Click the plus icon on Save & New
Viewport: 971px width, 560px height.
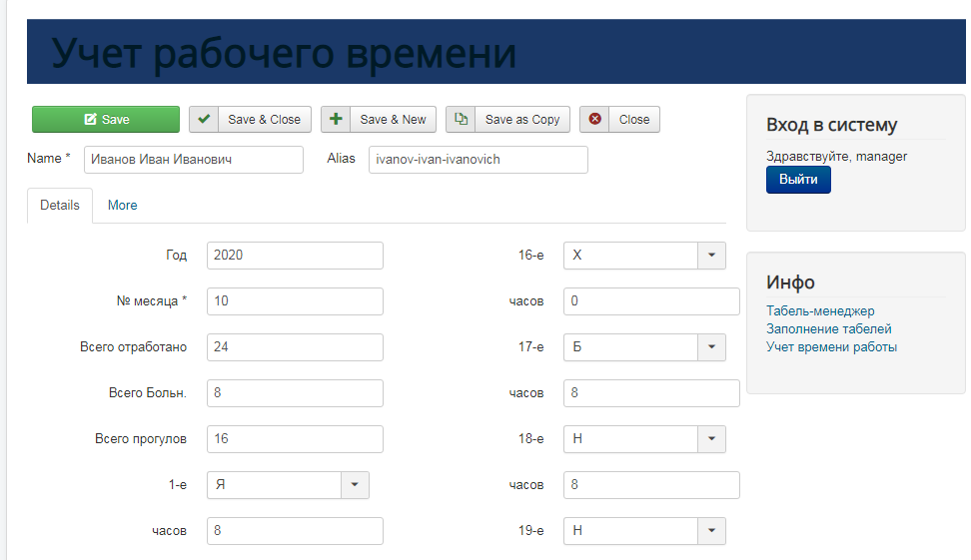[336, 120]
